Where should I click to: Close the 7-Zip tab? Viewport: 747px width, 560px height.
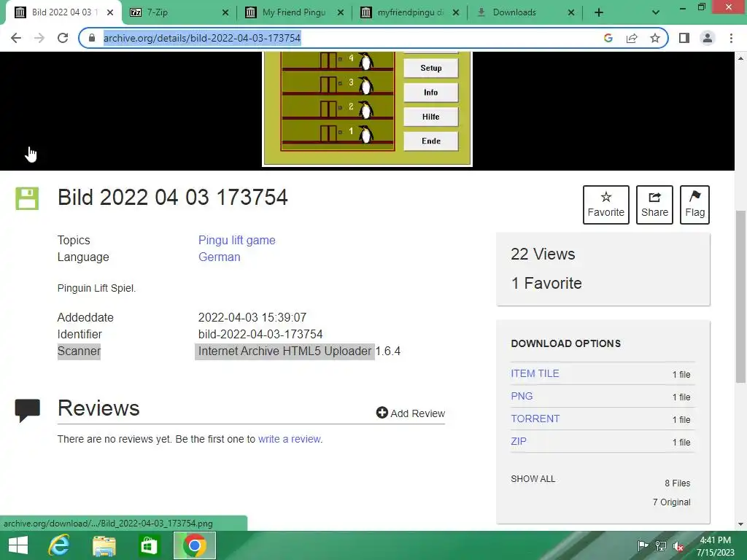(x=225, y=12)
